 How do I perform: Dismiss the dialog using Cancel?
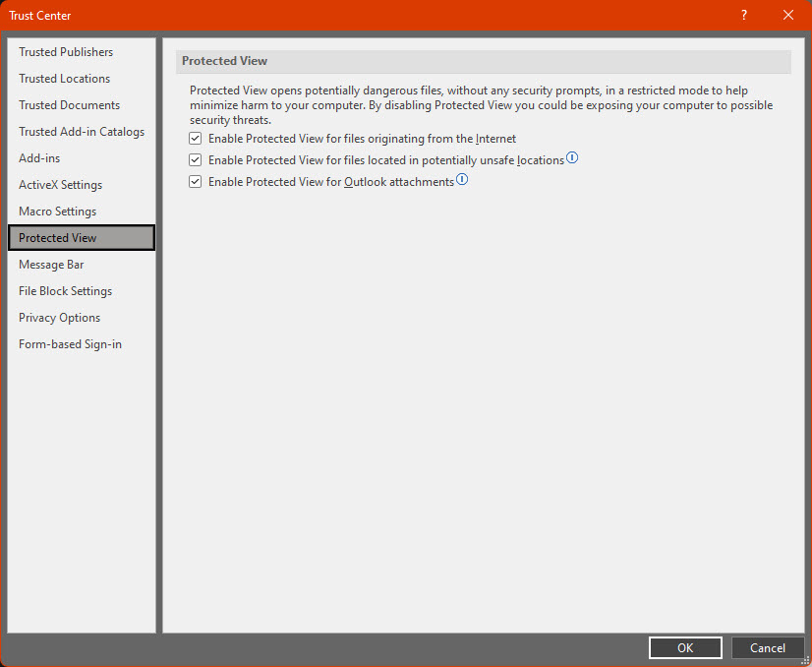768,647
